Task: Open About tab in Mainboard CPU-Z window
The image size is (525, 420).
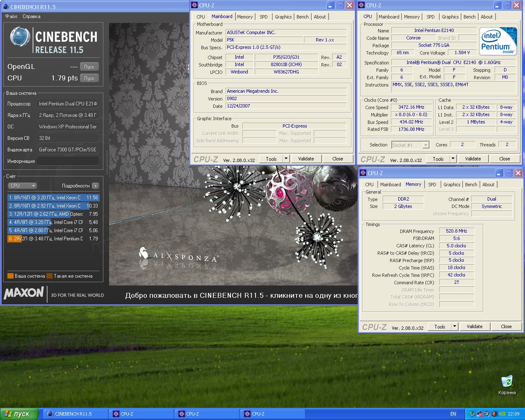Action: click(x=320, y=17)
